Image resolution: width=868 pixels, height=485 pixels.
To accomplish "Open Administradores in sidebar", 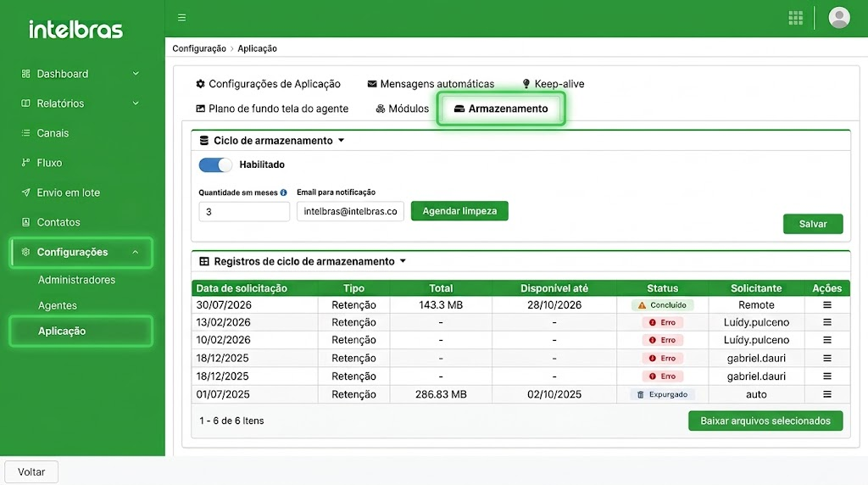I will click(76, 280).
